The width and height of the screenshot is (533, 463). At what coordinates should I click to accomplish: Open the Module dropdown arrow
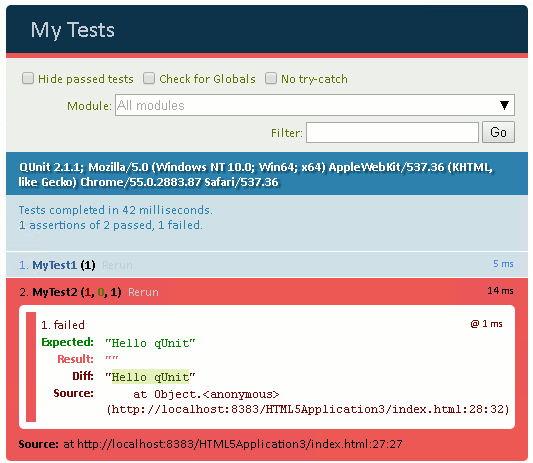coord(504,105)
